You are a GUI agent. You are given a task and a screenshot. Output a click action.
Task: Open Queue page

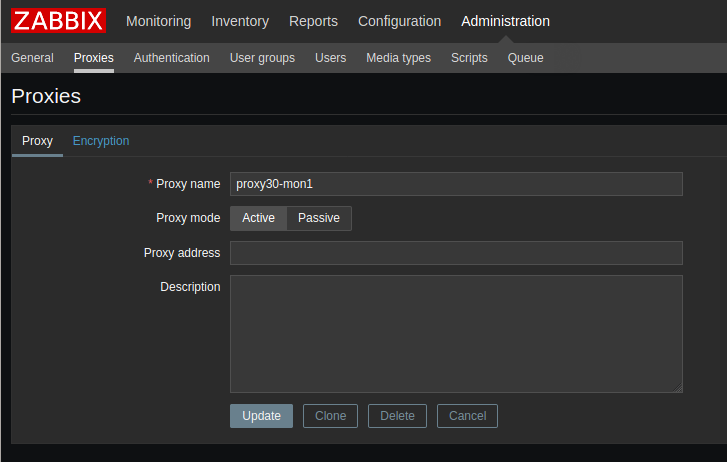(x=525, y=58)
